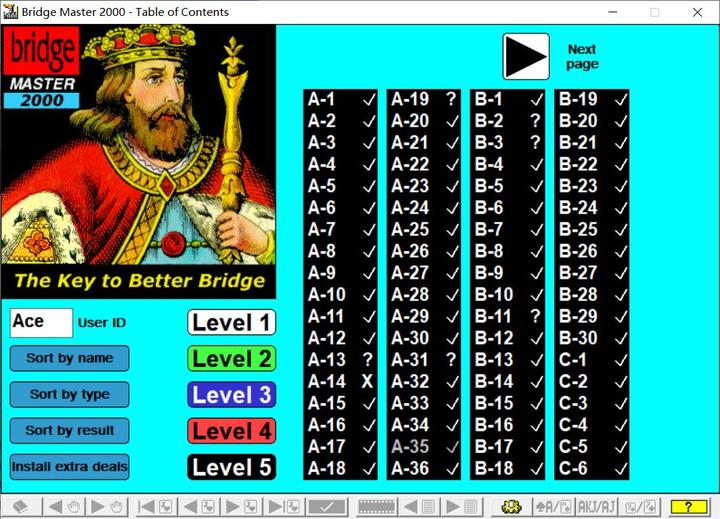
Task: Jump to the first card played icon
Action: click(x=155, y=507)
